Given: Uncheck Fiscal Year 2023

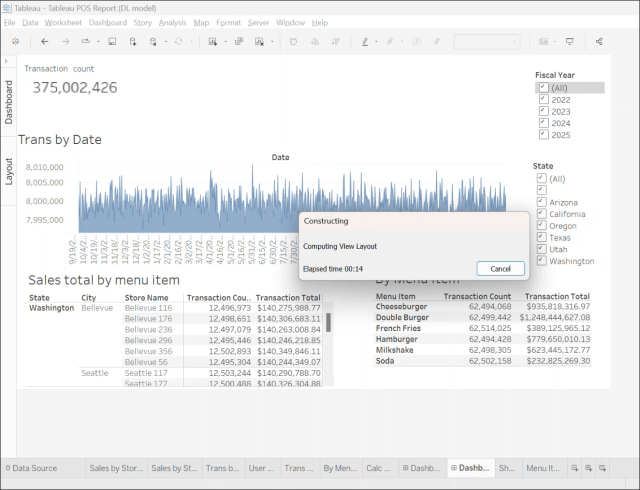Looking at the screenshot, I should coord(543,111).
